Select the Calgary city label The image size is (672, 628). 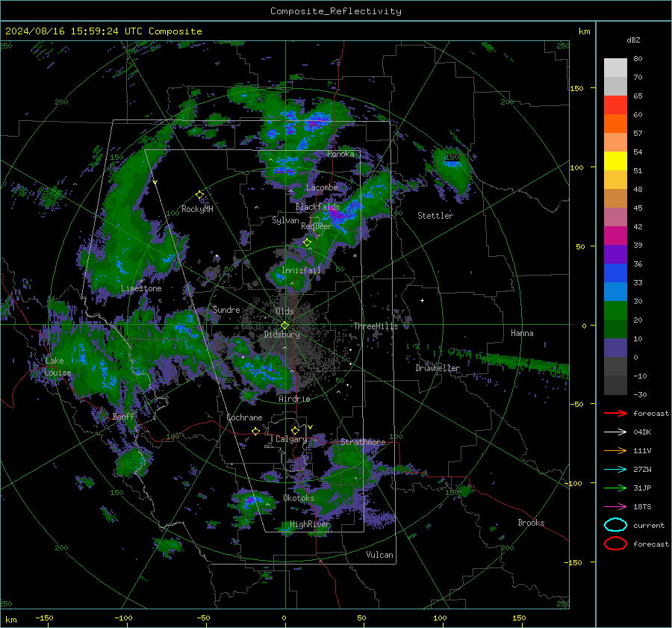click(291, 439)
